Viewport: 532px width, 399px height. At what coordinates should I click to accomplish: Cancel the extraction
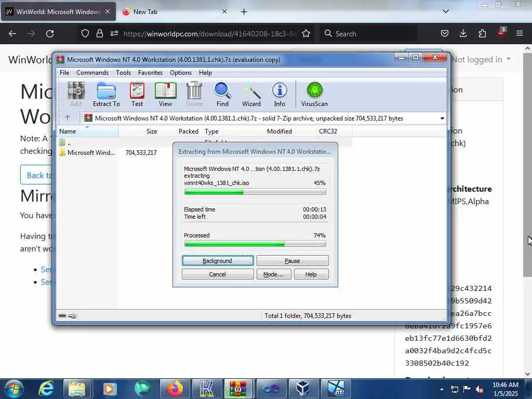218,274
